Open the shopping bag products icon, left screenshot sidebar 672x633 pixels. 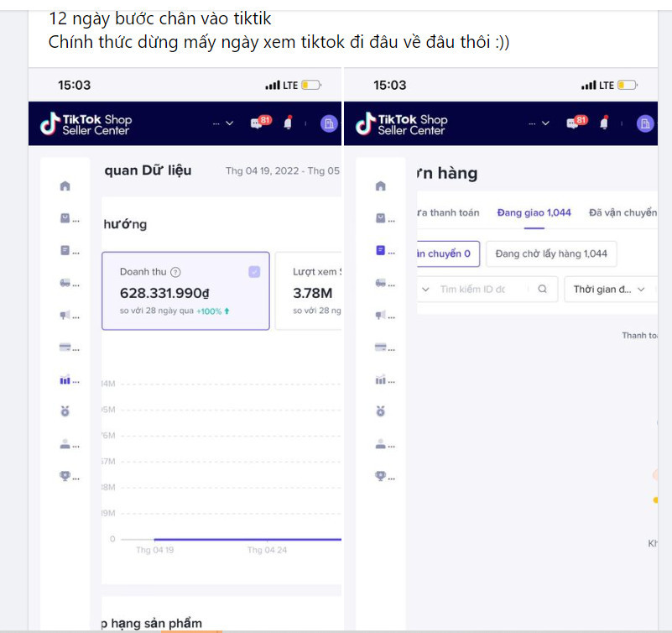coord(65,218)
